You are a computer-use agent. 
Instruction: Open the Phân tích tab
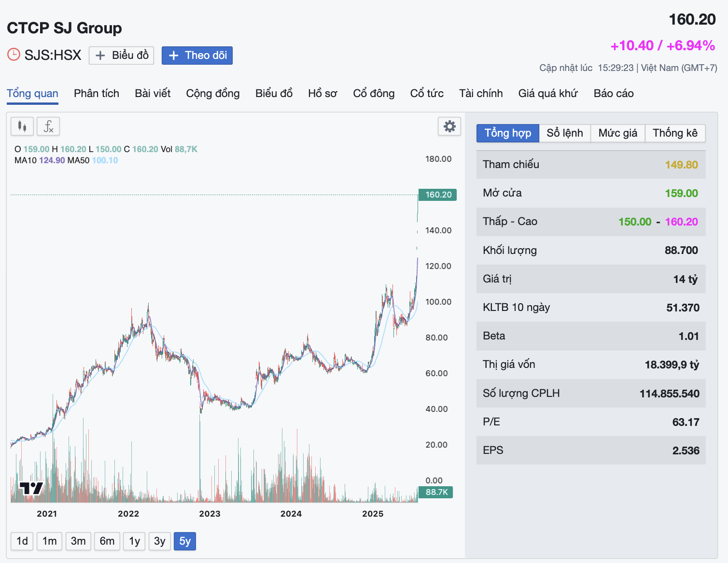pos(97,94)
